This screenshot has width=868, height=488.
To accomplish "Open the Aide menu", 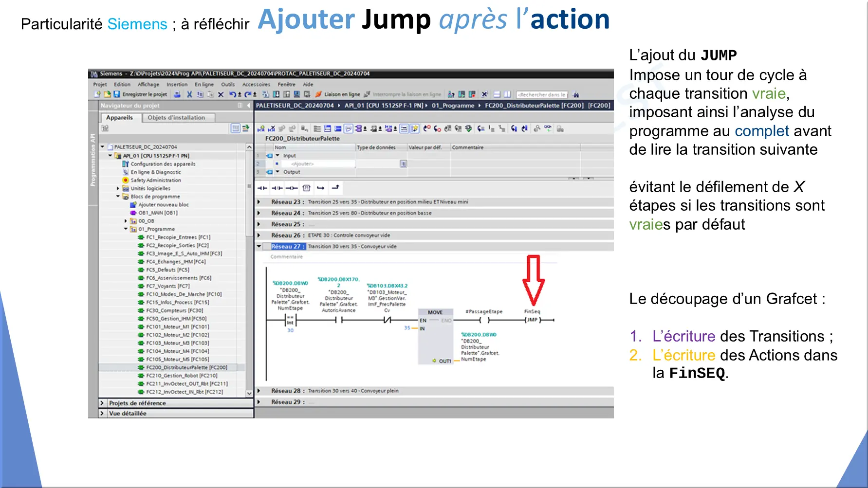I will pos(308,84).
